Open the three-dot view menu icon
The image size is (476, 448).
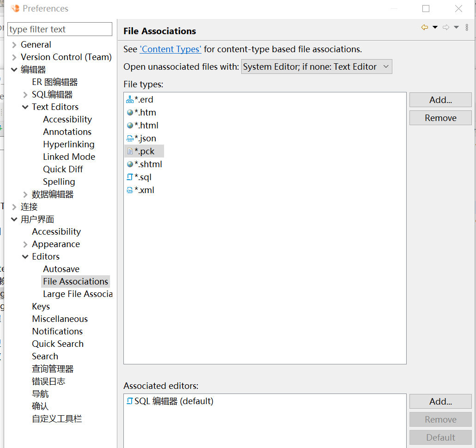point(467,28)
